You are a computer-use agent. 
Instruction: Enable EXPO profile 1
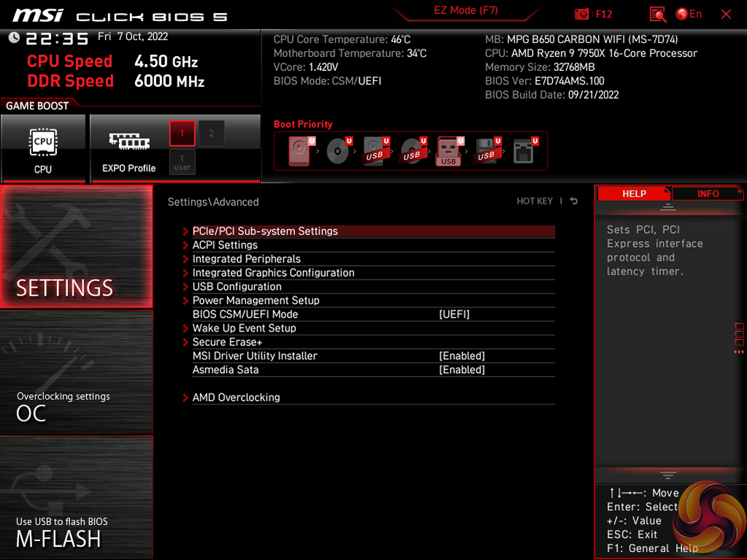182,134
